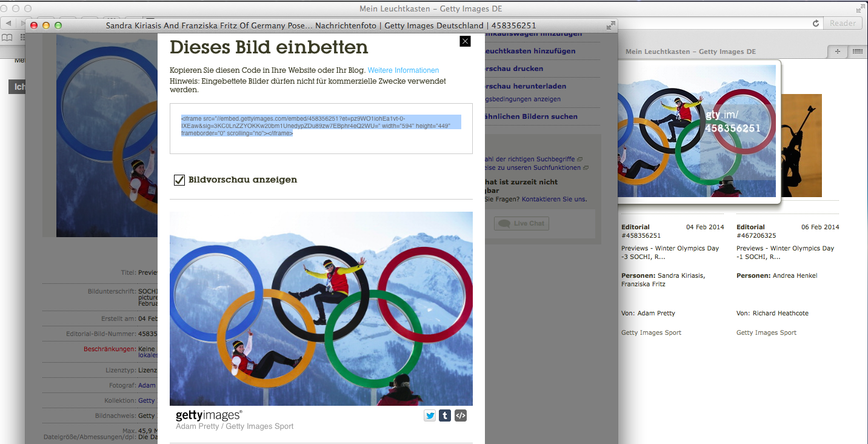Image resolution: width=868 pixels, height=444 pixels.
Task: Click the Winter Olympics Day -1 SOCHI title
Action: (x=785, y=252)
